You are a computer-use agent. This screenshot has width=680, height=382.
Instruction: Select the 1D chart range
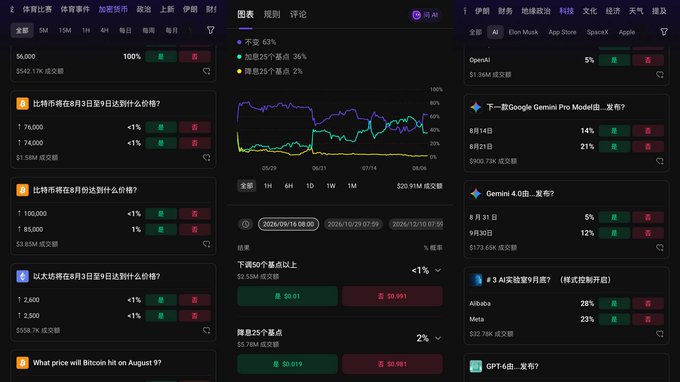(310, 186)
